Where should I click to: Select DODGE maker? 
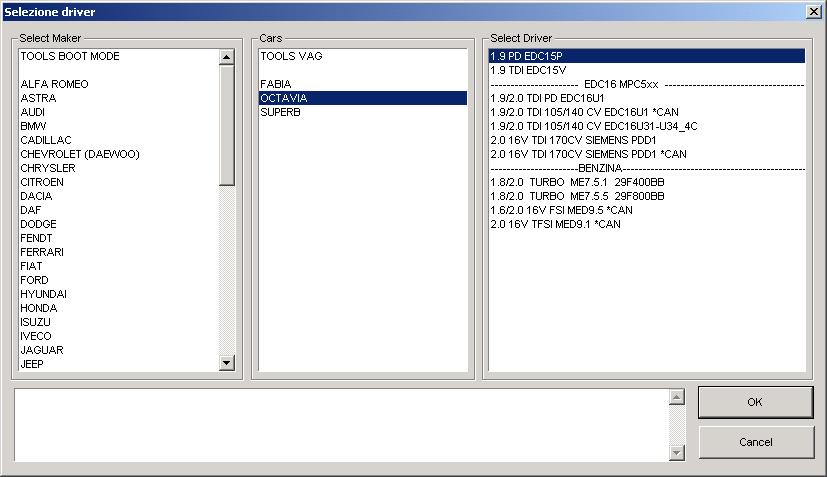[119, 224]
